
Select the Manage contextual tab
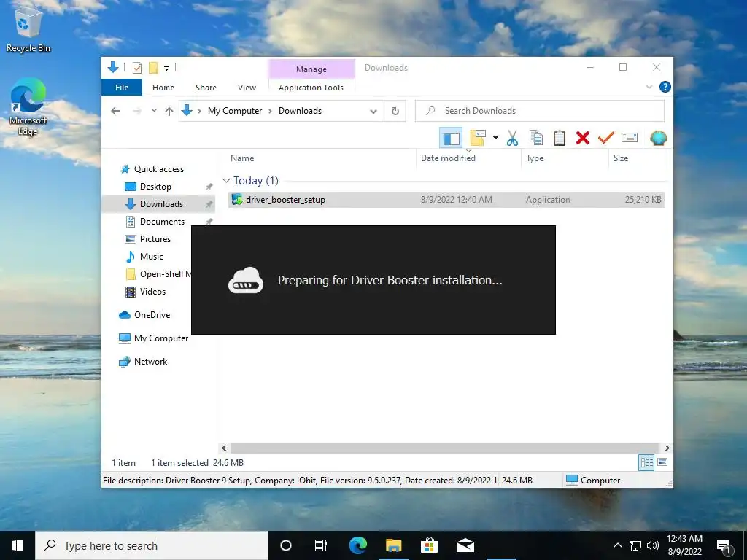point(311,69)
